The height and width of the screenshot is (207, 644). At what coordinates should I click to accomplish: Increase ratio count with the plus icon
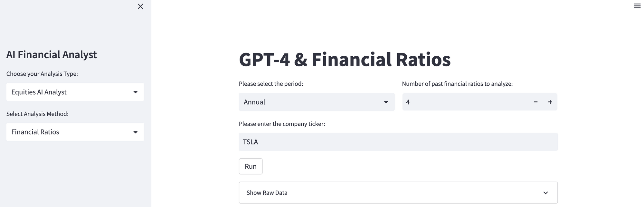550,102
